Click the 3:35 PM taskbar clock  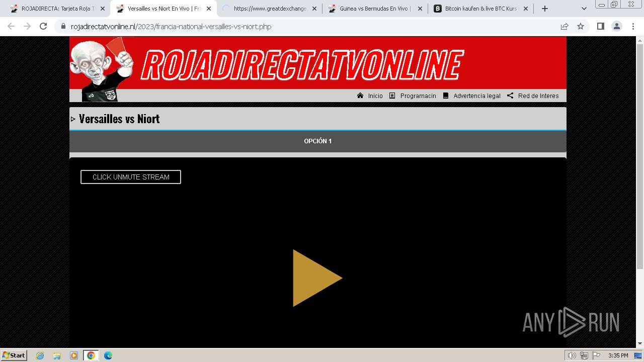click(618, 355)
